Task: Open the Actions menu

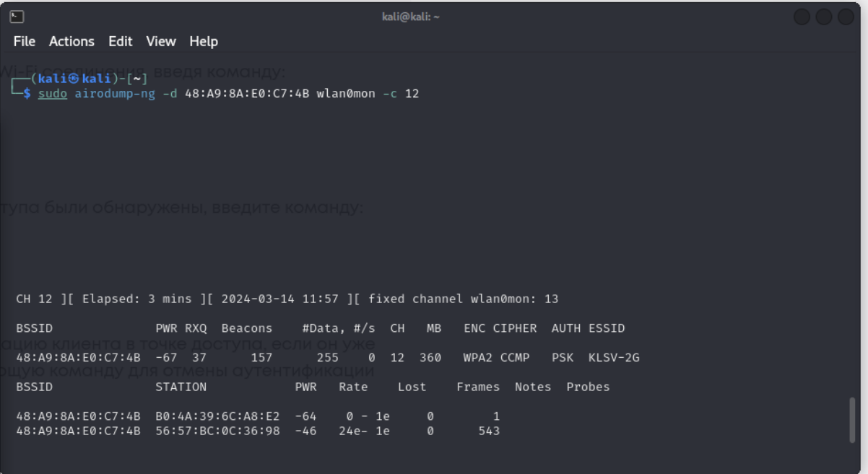Action: coord(71,42)
